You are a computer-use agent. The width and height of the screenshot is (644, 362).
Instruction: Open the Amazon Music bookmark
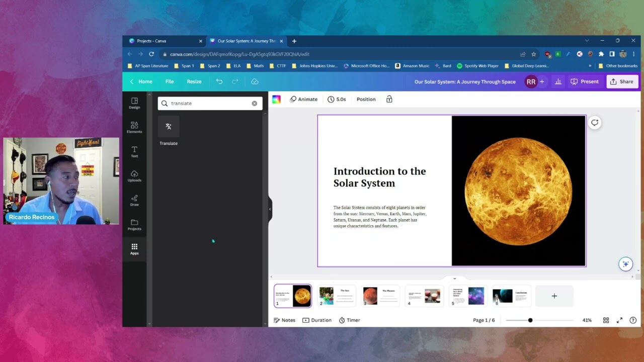pyautogui.click(x=412, y=66)
